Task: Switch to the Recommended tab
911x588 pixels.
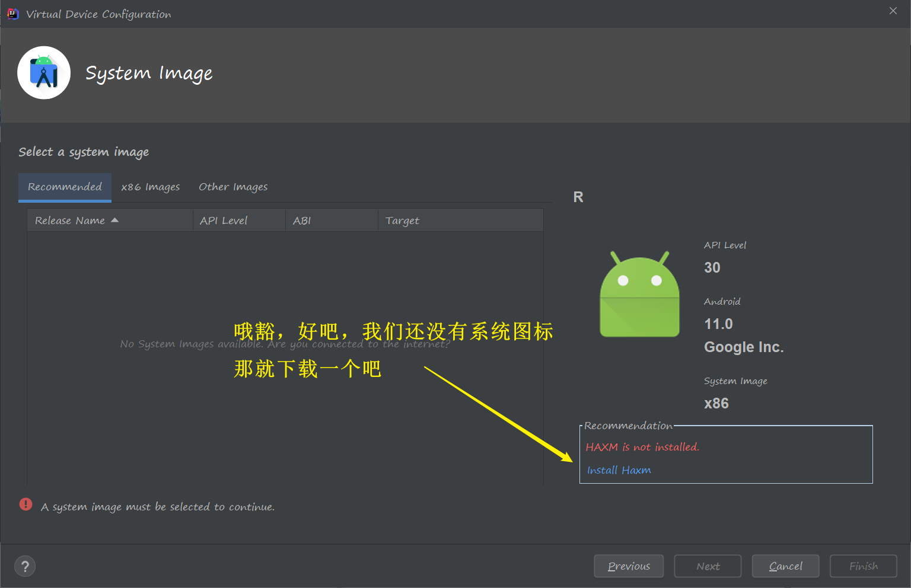Action: point(65,187)
